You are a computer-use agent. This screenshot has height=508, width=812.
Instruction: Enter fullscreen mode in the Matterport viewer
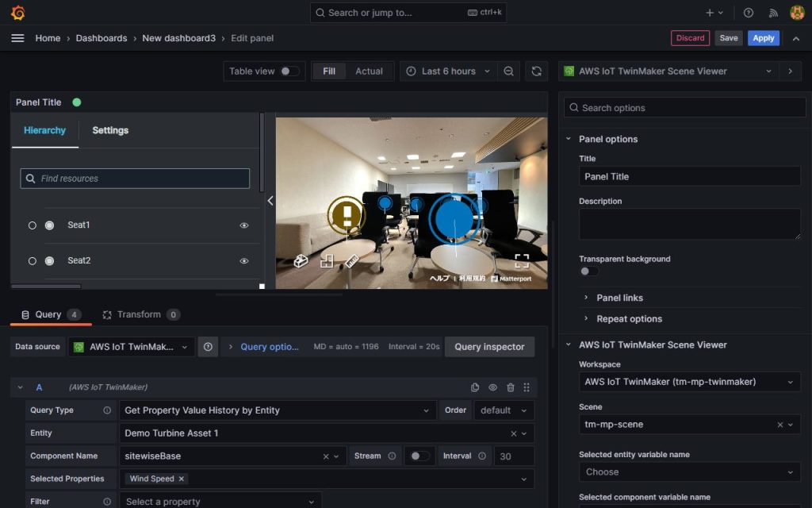[x=521, y=257]
